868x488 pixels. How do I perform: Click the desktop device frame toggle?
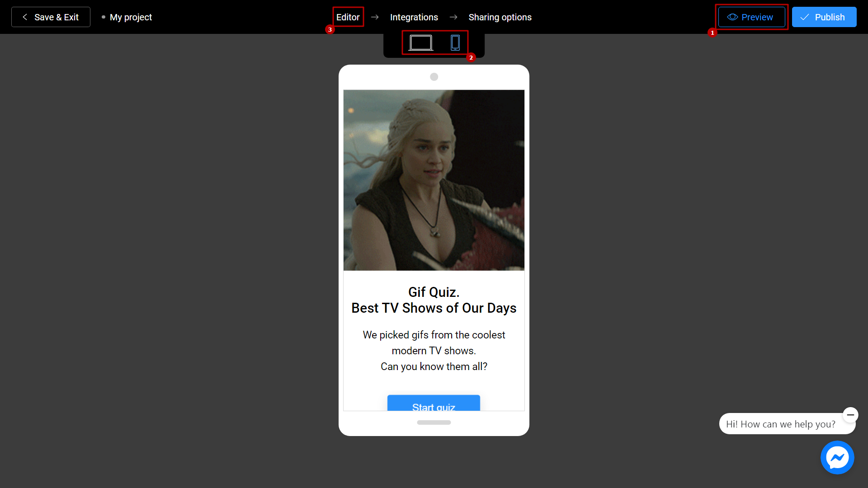click(x=420, y=43)
